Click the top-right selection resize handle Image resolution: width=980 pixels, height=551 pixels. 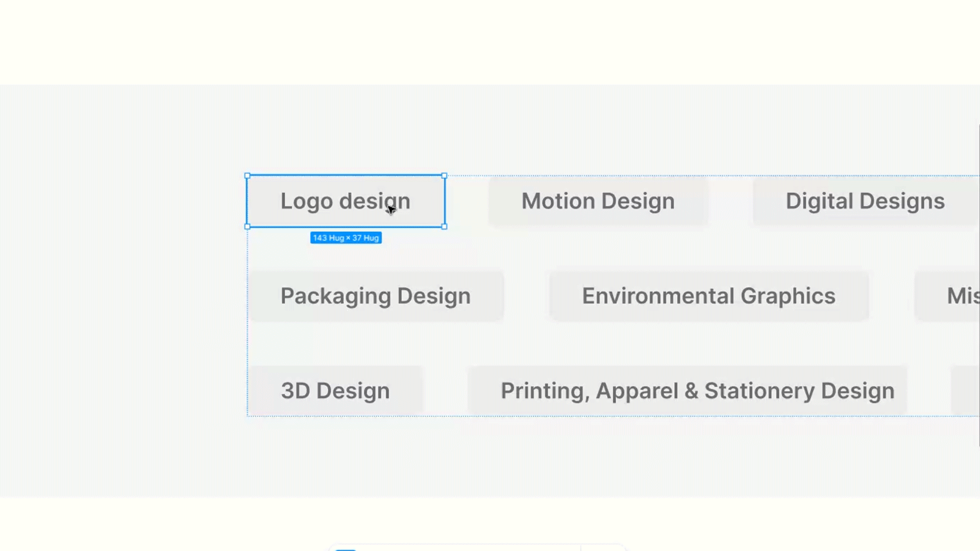[444, 176]
